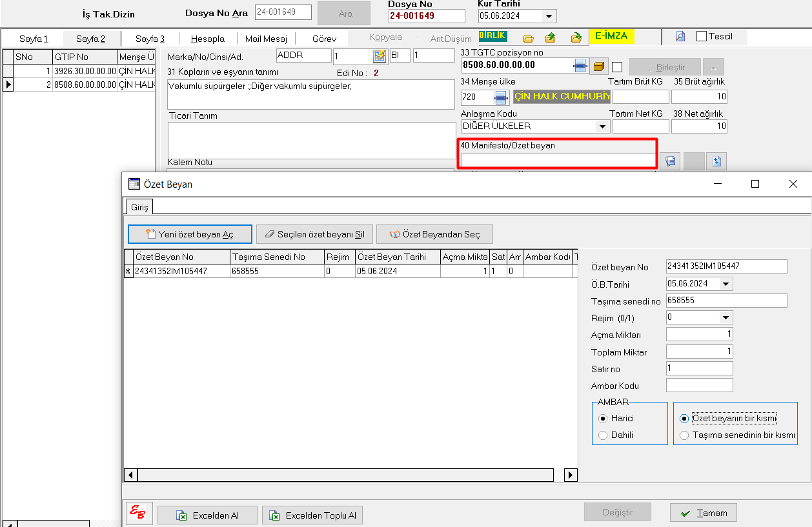This screenshot has width=812, height=527.
Task: Click the 40 Manifesto/Özet beyan input field
Action: point(558,161)
